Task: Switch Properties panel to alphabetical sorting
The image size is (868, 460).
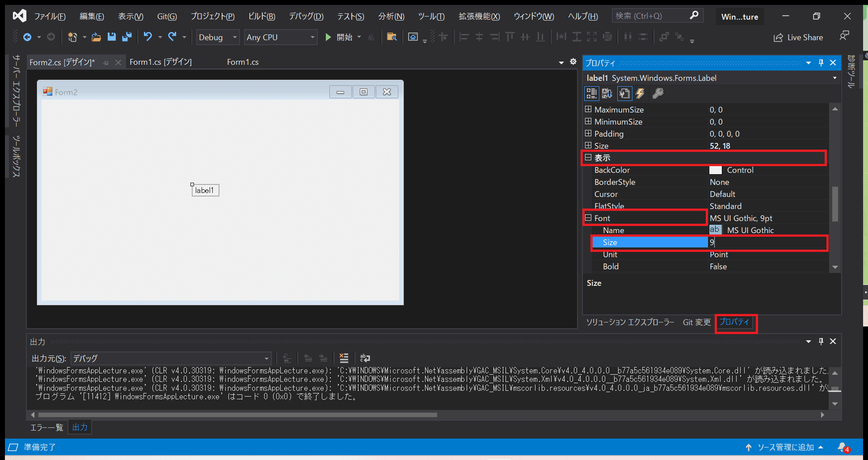Action: 607,93
